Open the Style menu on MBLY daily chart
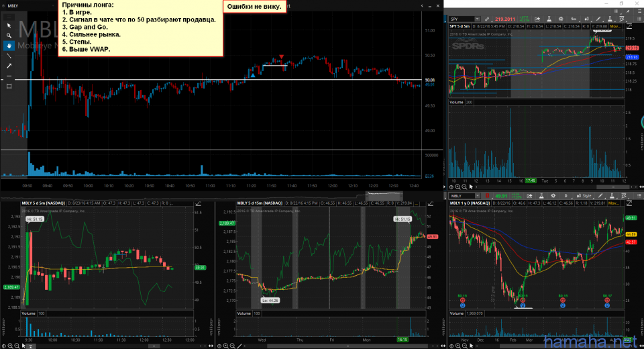 click(584, 196)
